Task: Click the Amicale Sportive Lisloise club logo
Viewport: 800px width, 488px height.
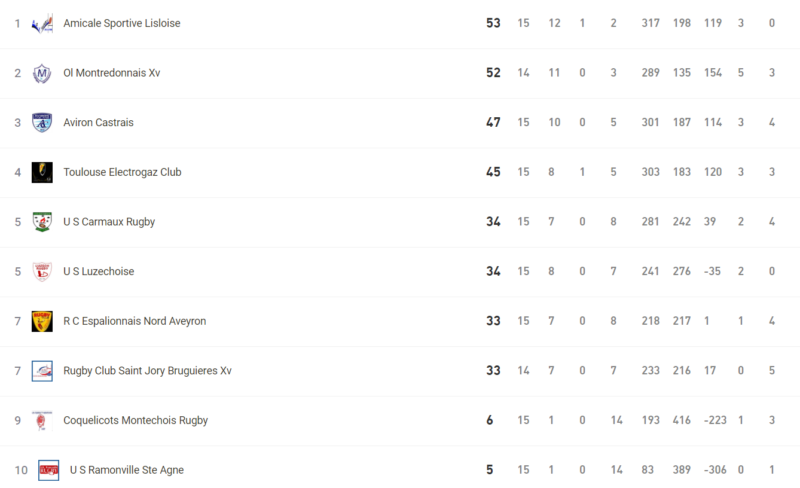Action: 42,23
